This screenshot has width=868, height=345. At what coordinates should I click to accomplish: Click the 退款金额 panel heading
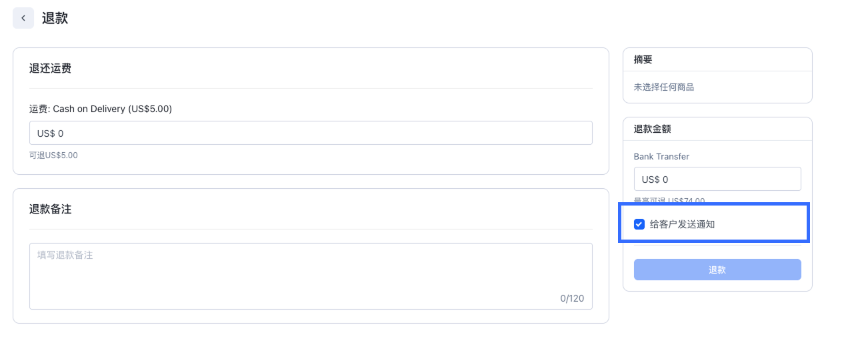click(652, 129)
